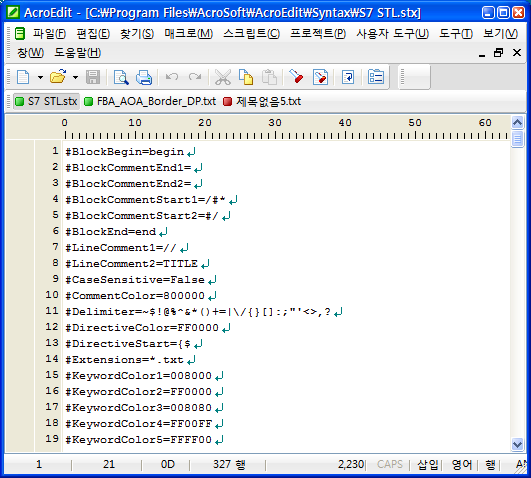The image size is (531, 478).
Task: Toggle 영어 language mode in status bar
Action: (x=462, y=464)
